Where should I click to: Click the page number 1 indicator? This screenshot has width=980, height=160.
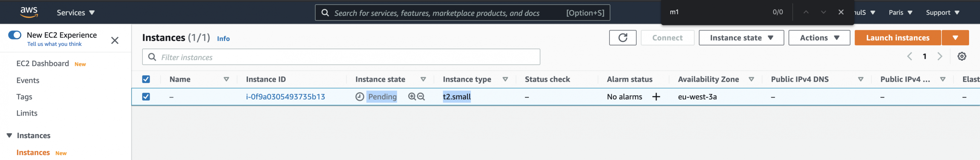pyautogui.click(x=925, y=56)
